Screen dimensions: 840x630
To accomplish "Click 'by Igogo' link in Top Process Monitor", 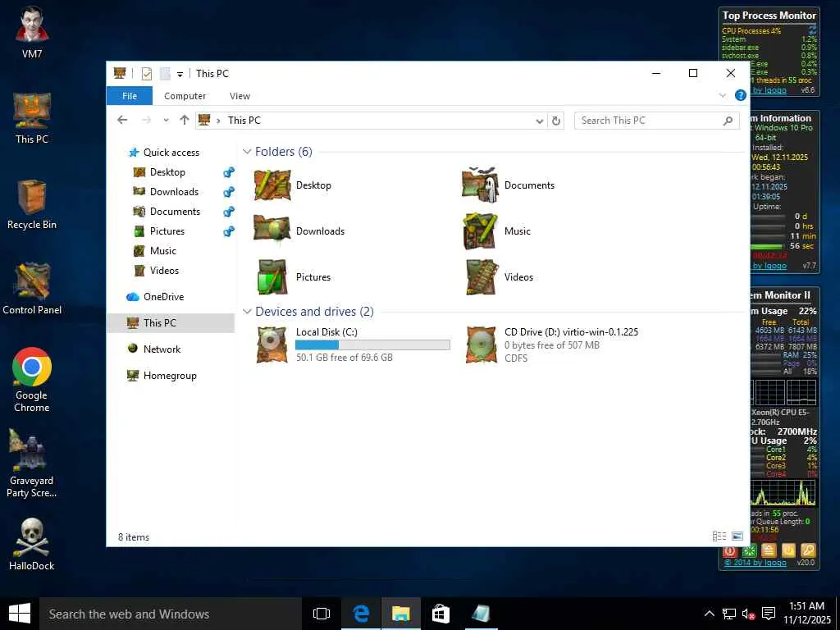I will click(769, 90).
